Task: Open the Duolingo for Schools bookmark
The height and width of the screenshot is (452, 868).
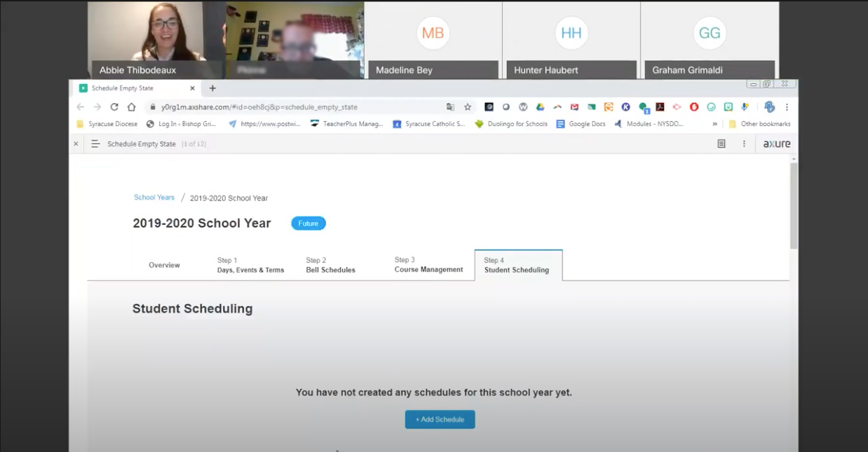Action: [511, 124]
